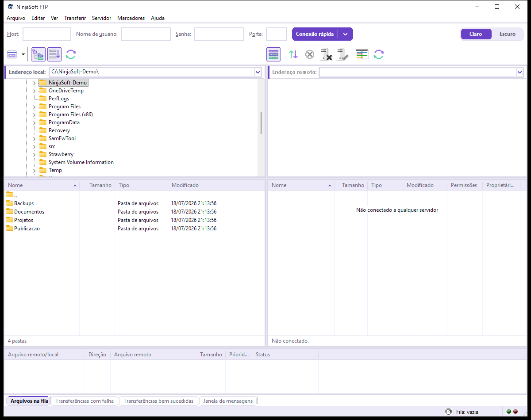Screen dimensions: 531x420
Task: Focus the Host input field
Action: click(x=47, y=34)
